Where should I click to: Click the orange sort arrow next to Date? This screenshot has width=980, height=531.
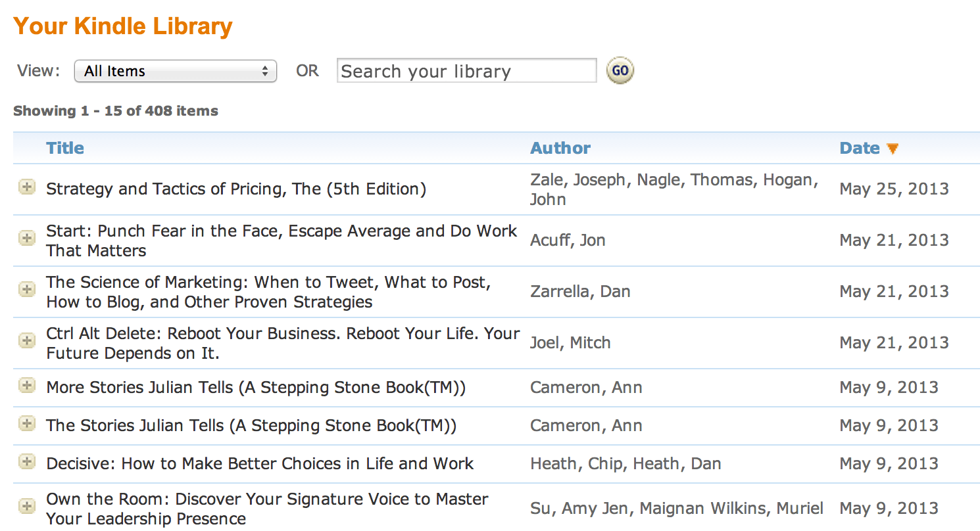point(893,149)
